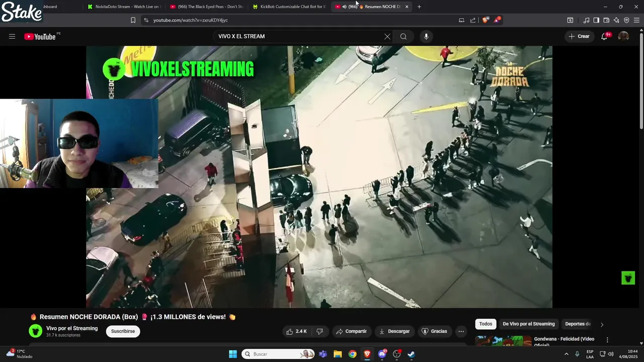Open Microsoft Teams from taskbar
This screenshot has height=362, width=644.
click(x=323, y=354)
